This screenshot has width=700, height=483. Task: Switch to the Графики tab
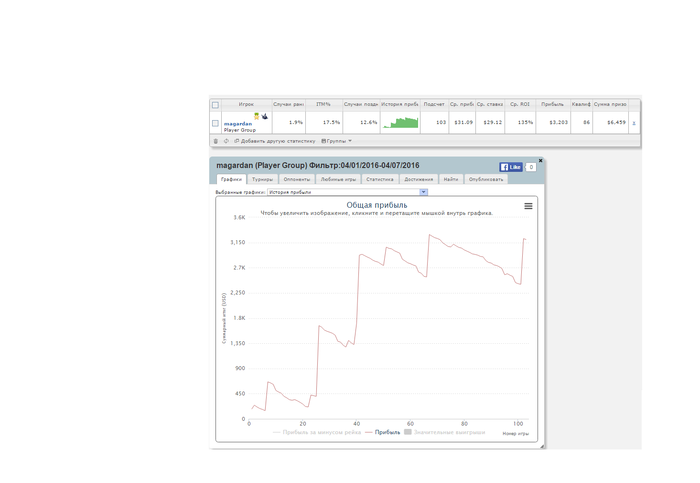[x=231, y=179]
